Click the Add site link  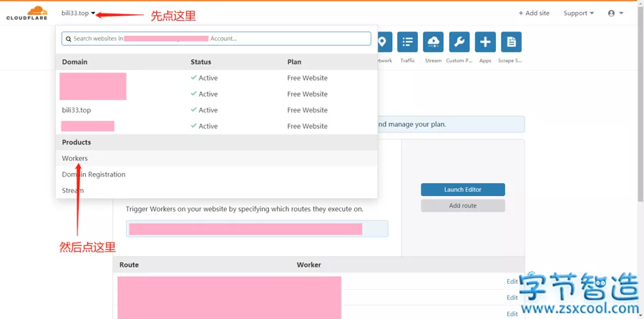(534, 13)
